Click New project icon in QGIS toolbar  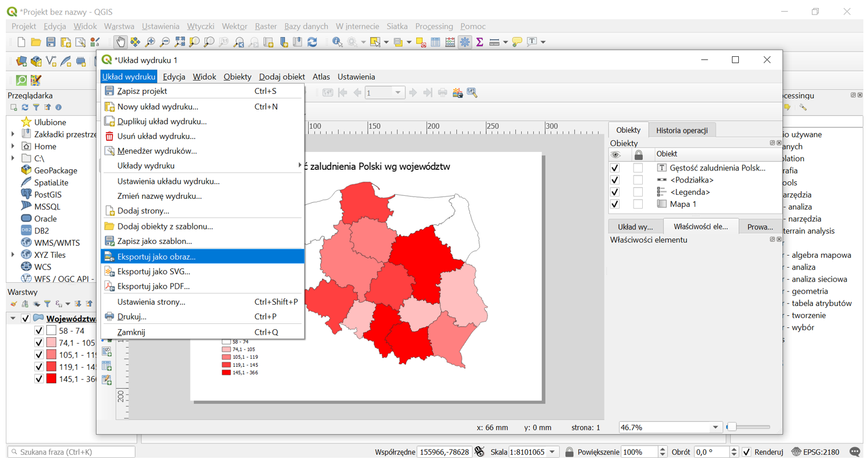pyautogui.click(x=21, y=42)
